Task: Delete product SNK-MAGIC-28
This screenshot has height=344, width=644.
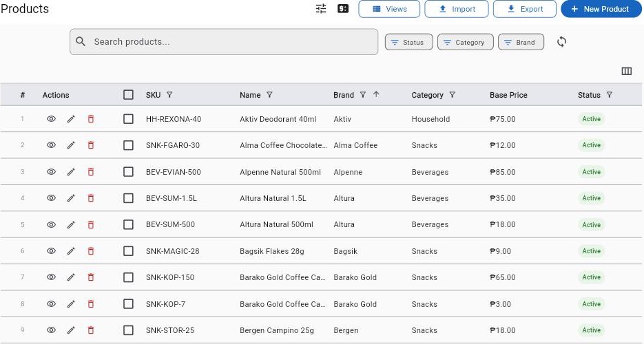Action: point(91,251)
